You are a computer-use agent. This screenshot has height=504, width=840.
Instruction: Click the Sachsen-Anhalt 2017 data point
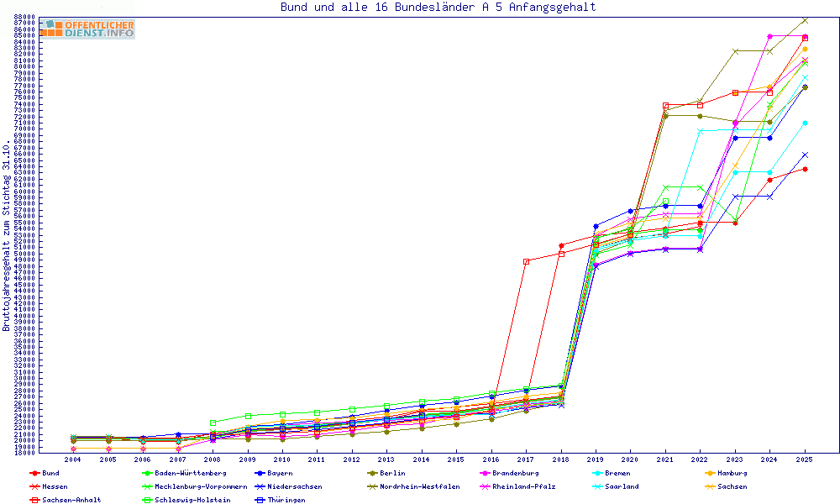point(526,261)
